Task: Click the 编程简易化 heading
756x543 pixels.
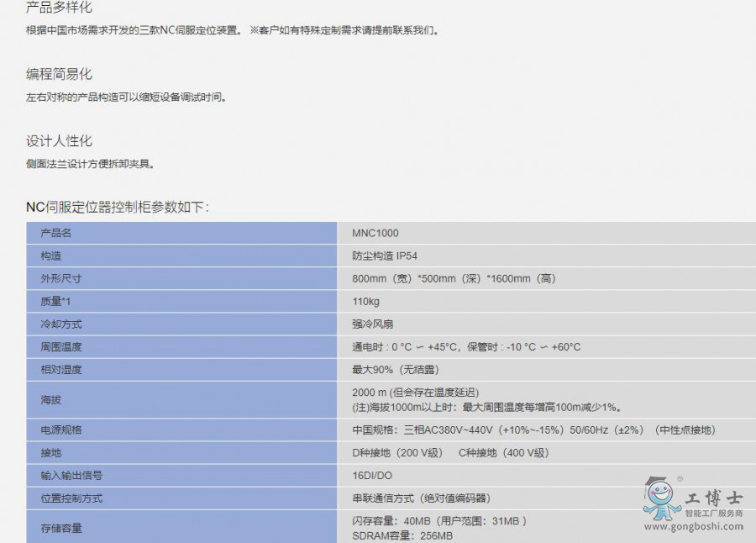Action: coord(59,75)
